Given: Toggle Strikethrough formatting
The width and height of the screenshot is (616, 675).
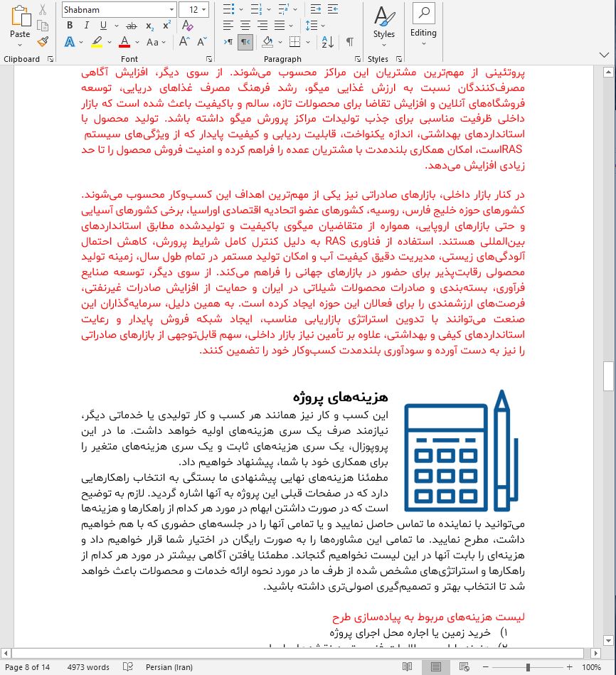Looking at the screenshot, I should tap(132, 26).
